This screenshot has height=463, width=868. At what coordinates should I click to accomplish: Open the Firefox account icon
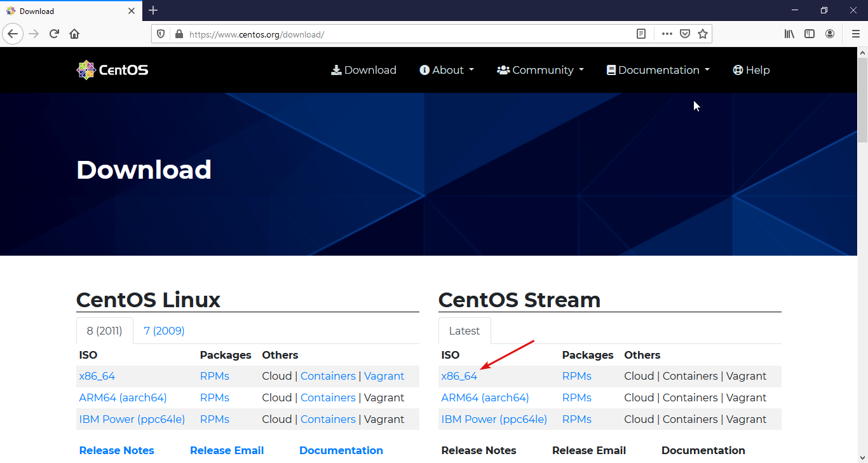click(830, 34)
